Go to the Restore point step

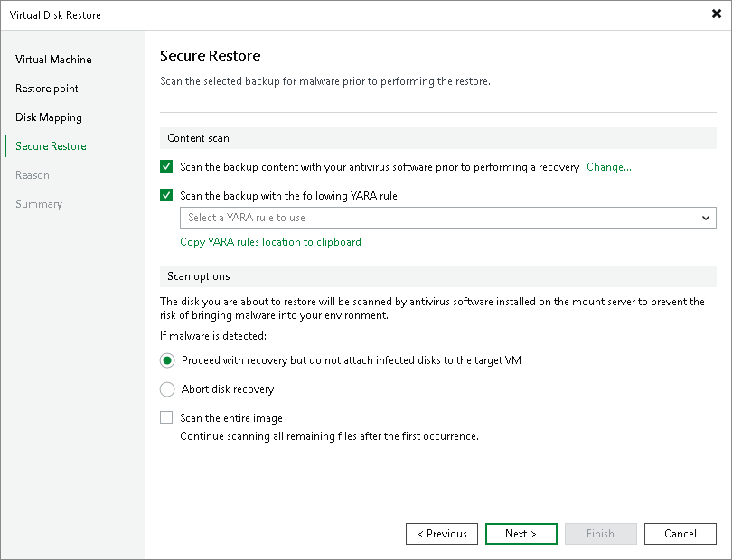click(x=48, y=88)
